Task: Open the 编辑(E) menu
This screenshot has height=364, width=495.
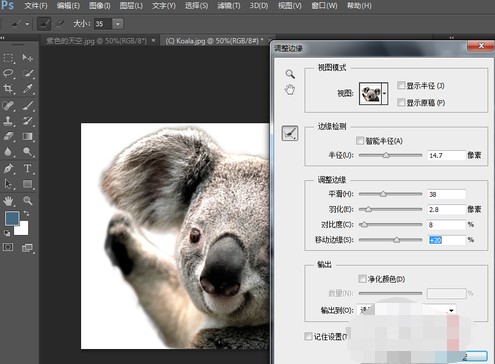Action: click(x=68, y=6)
